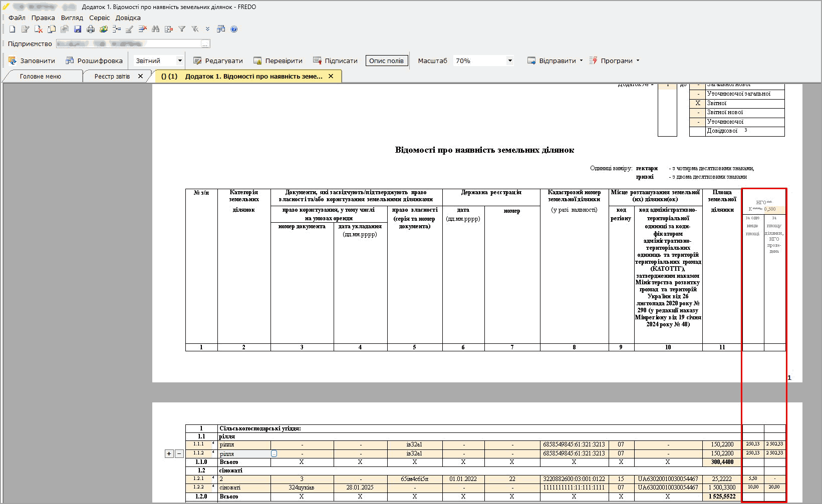Click the Save floppy disk icon
The width and height of the screenshot is (822, 504).
coord(78,30)
